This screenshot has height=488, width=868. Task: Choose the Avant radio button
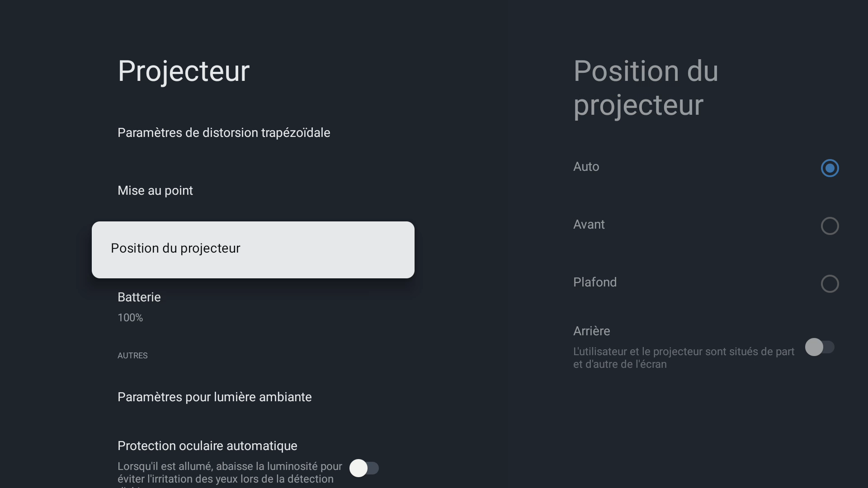pos(830,226)
